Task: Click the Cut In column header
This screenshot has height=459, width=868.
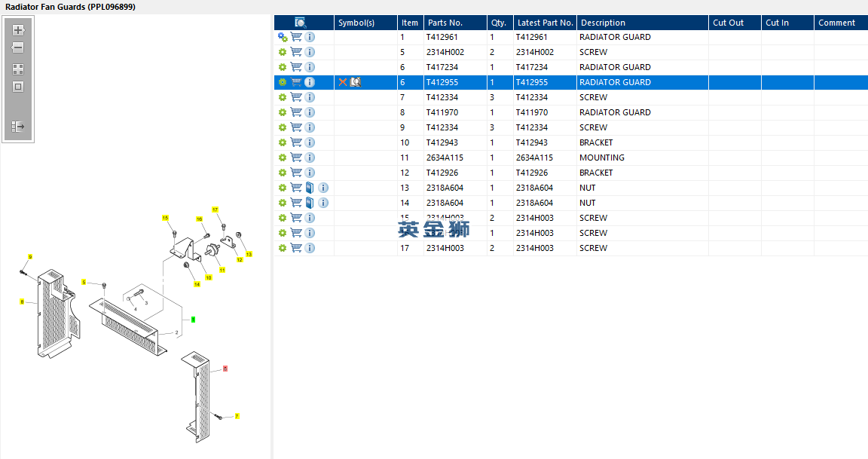Action: 787,23
